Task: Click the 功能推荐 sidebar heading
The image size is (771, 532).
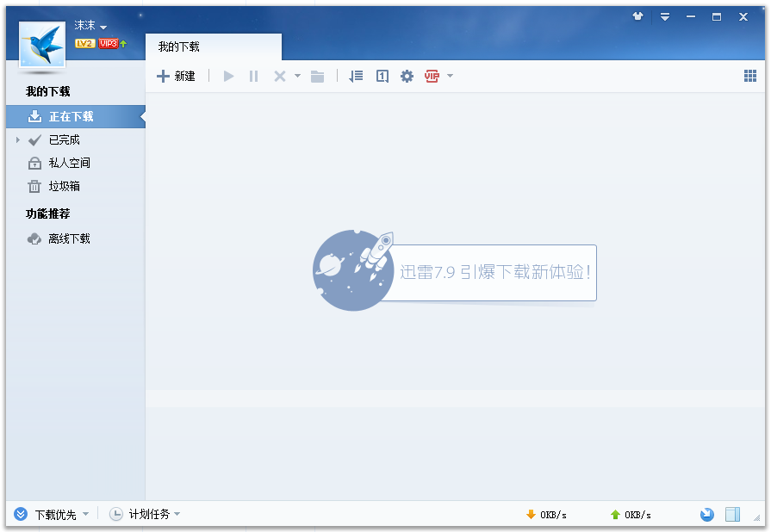Action: coord(48,213)
